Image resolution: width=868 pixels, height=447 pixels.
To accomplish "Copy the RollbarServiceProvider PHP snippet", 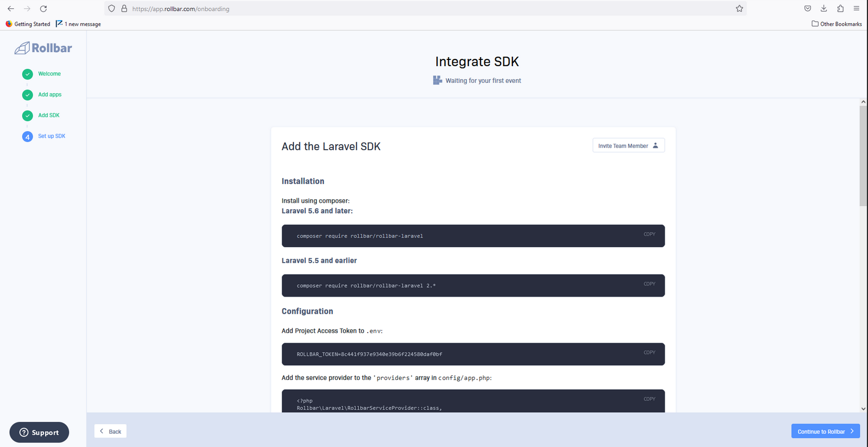I will pos(649,399).
